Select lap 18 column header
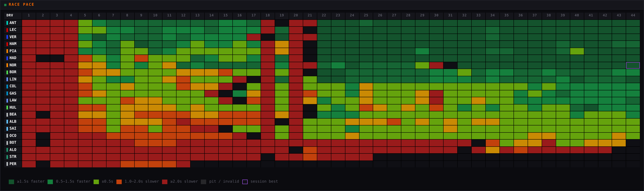This screenshot has height=191, width=644. pos(268,16)
